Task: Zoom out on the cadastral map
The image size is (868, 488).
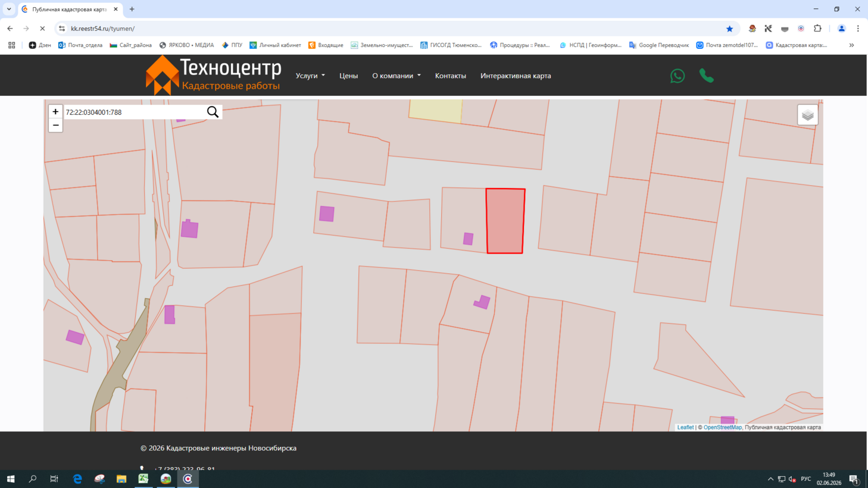Action: 55,125
